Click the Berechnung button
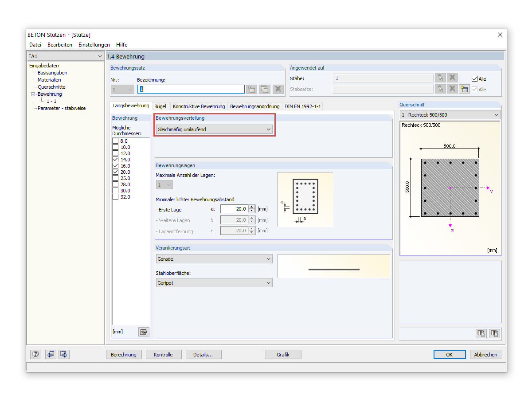Image resolution: width=532 pixels, height=399 pixels. coord(124,355)
